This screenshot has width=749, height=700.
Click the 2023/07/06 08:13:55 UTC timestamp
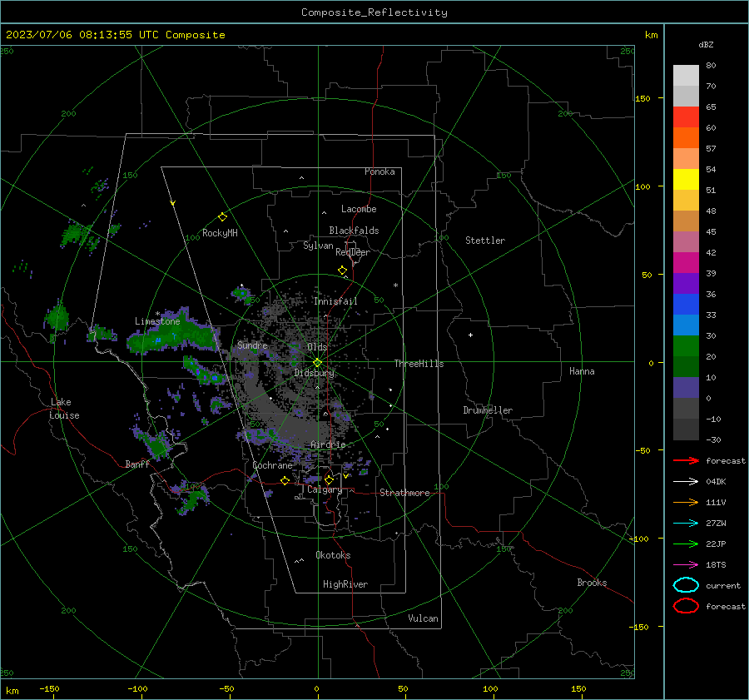coord(76,35)
